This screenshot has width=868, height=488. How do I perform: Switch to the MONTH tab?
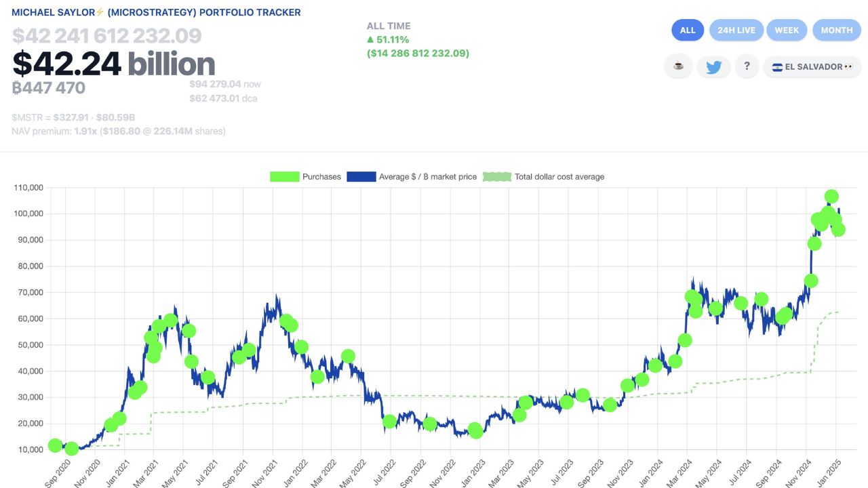[x=837, y=30]
